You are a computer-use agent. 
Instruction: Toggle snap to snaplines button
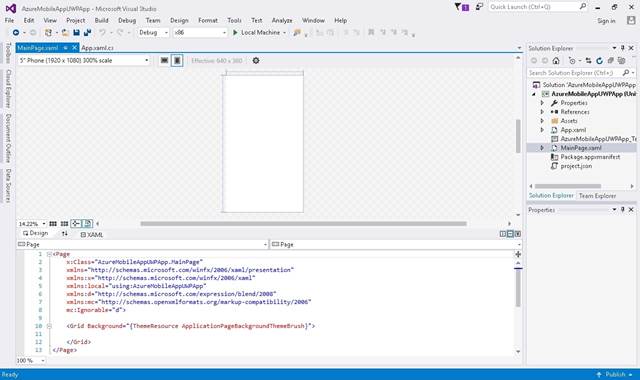point(76,224)
